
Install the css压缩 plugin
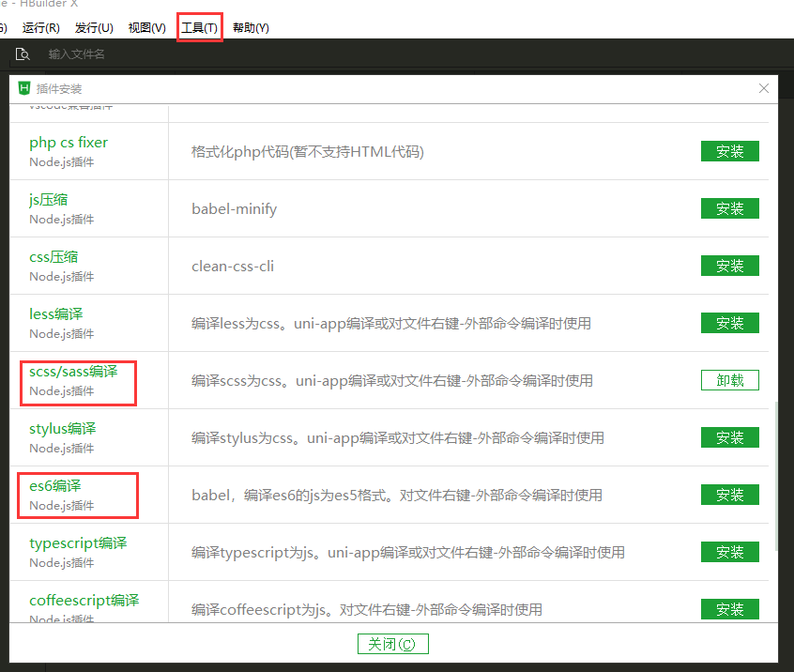729,266
